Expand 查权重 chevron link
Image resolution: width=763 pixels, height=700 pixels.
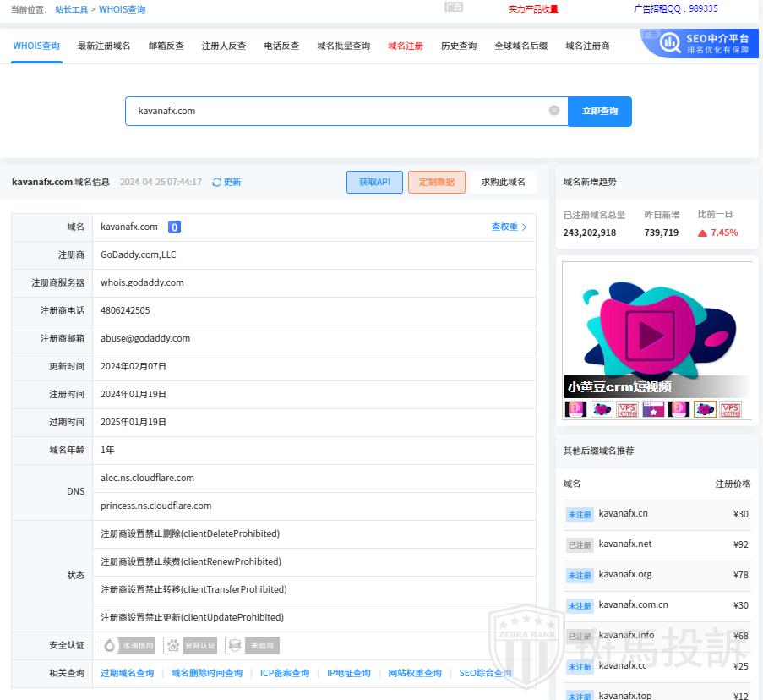[x=524, y=227]
